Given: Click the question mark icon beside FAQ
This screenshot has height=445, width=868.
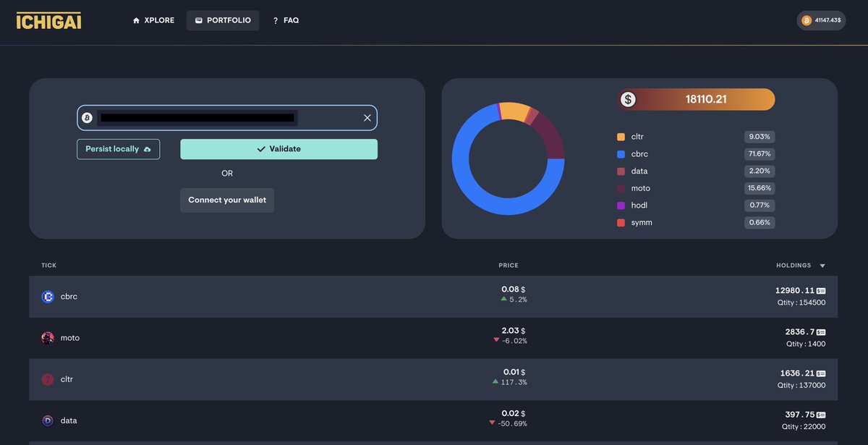Looking at the screenshot, I should pos(276,20).
